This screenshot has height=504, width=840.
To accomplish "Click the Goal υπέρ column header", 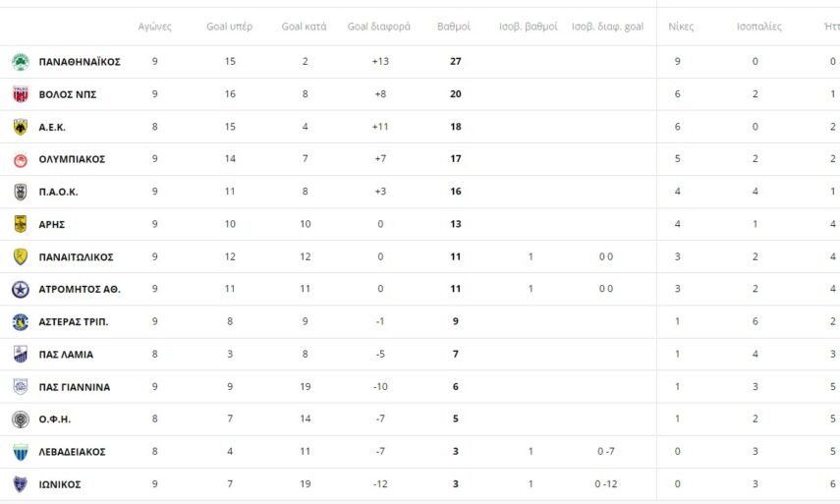I will click(x=229, y=27).
